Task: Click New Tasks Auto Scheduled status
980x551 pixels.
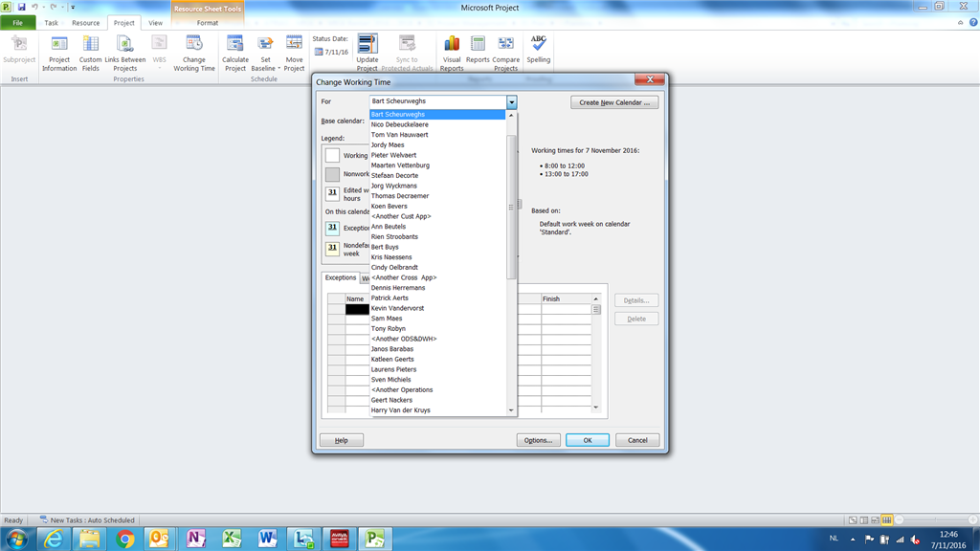Action: (x=87, y=519)
